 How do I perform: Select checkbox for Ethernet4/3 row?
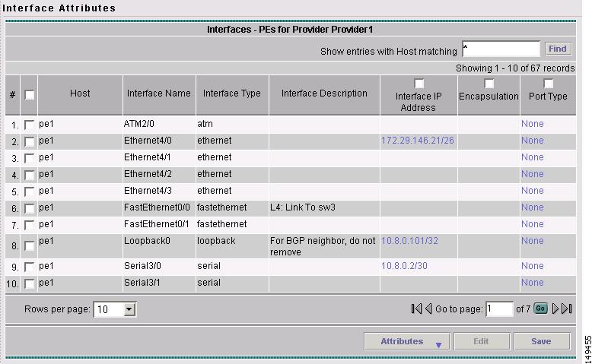29,191
